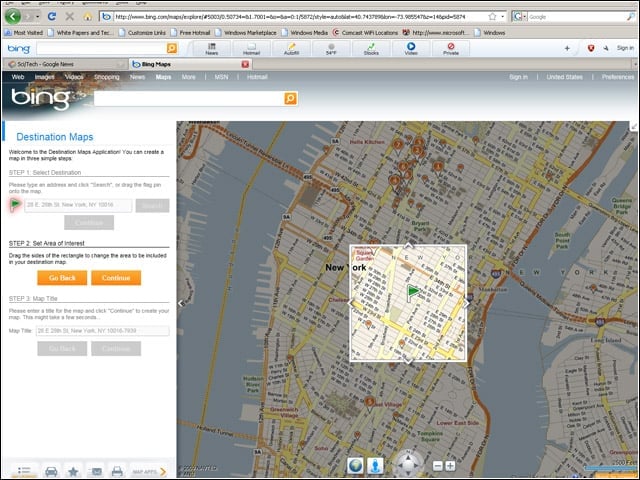Click the favorites star icon in bottom panel
This screenshot has width=640, height=480.
[x=73, y=471]
